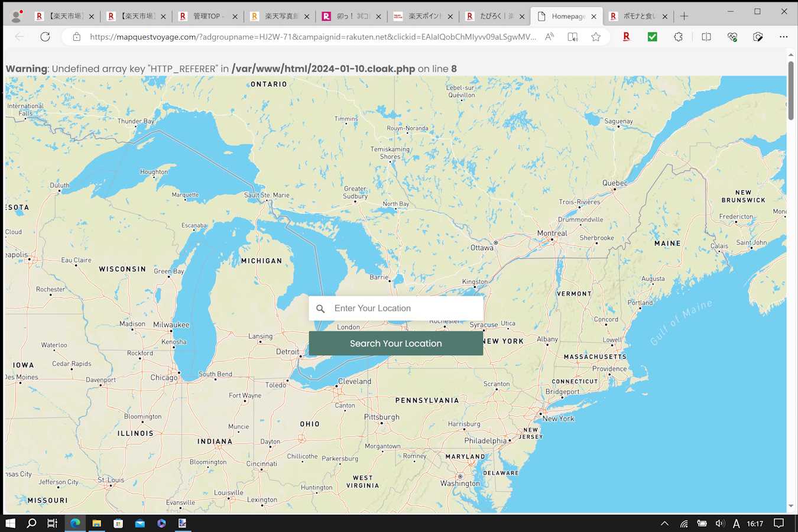Click the Montreal label on the map
798x532 pixels.
tap(552, 233)
